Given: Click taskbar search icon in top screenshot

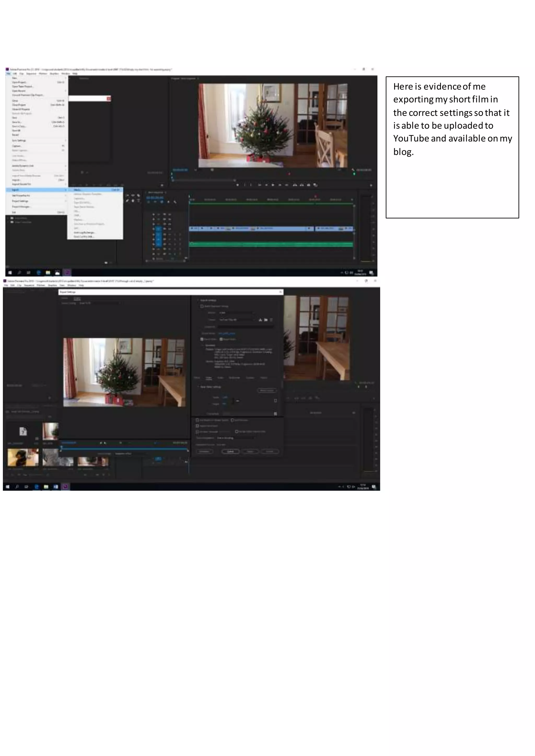Looking at the screenshot, I should pos(19,273).
